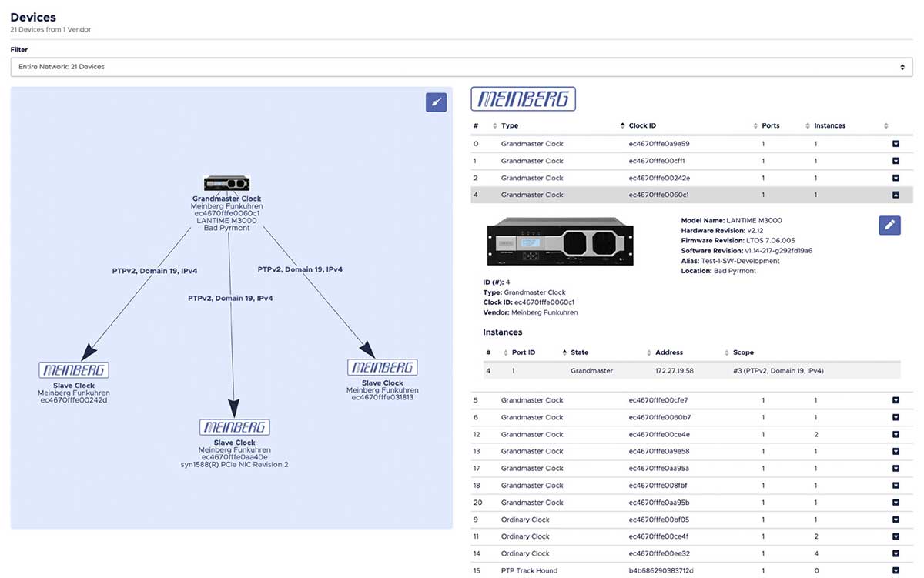The width and height of the screenshot is (924, 578).
Task: Click the brush icon in the network map
Action: pyautogui.click(x=436, y=103)
